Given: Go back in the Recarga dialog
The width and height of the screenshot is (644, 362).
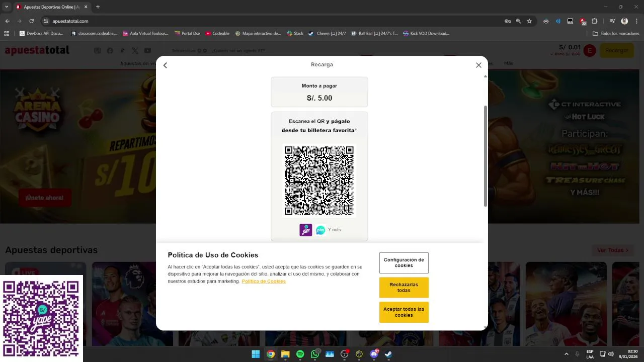Looking at the screenshot, I should (165, 65).
